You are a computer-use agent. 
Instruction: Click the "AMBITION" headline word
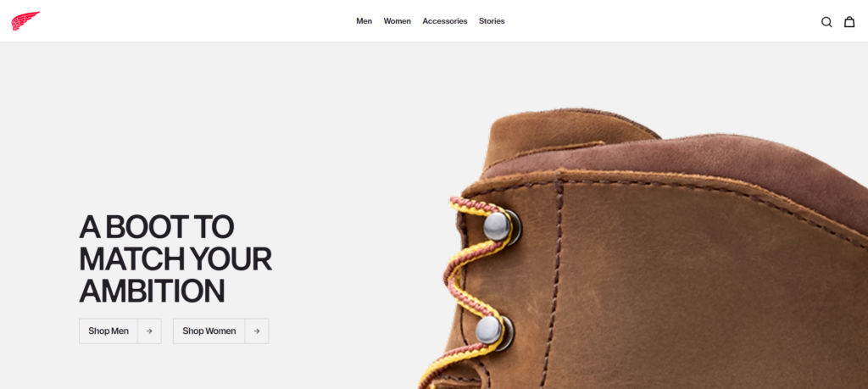pyautogui.click(x=153, y=291)
